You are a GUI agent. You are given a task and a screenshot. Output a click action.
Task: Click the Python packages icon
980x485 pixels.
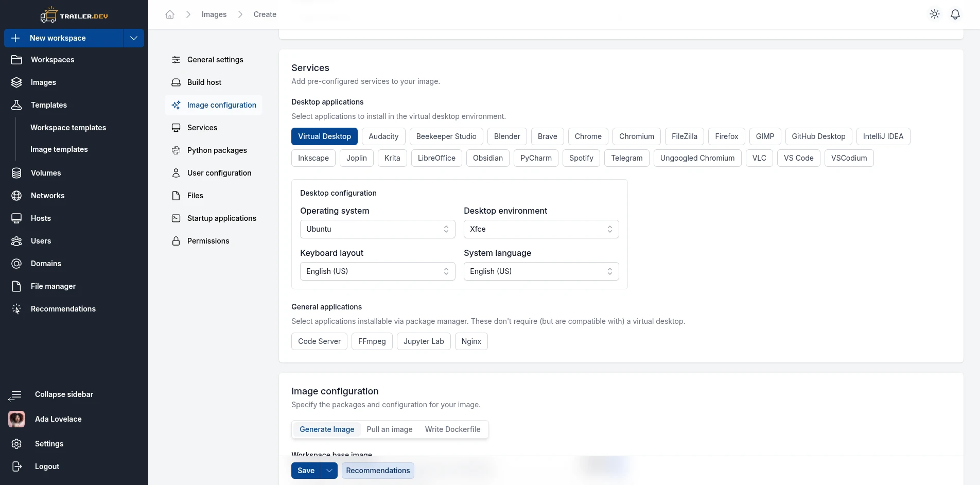tap(176, 150)
